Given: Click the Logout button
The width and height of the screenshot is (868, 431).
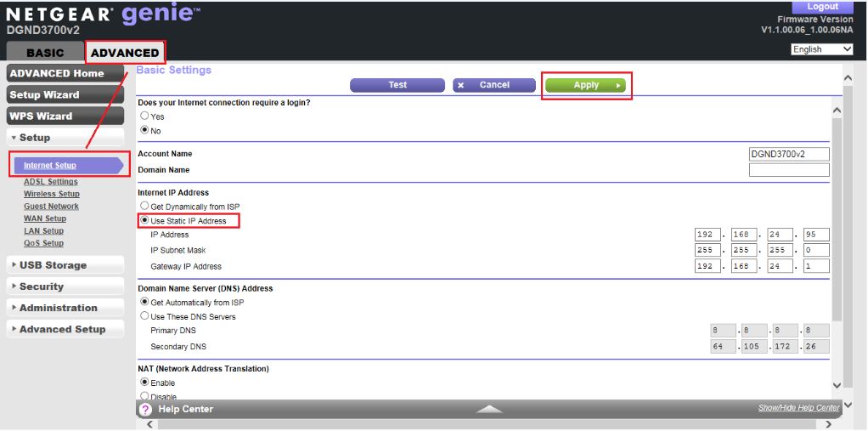Looking at the screenshot, I should [x=822, y=7].
